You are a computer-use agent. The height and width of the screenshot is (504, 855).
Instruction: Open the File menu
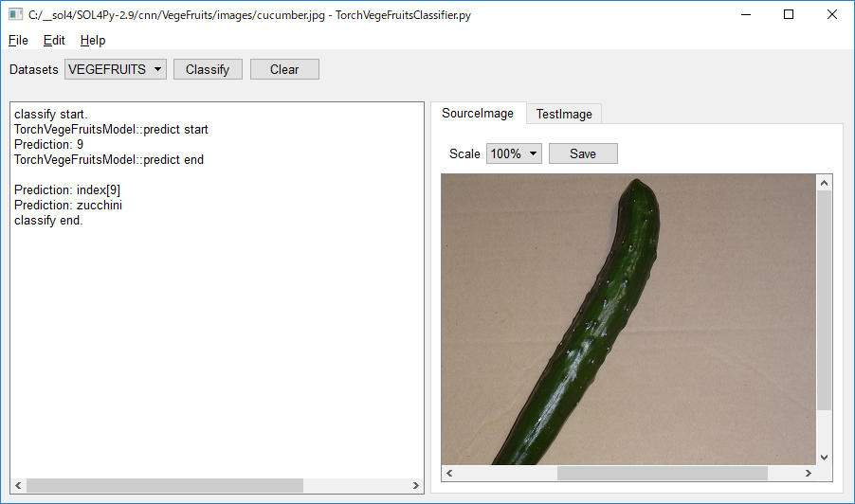tap(18, 41)
